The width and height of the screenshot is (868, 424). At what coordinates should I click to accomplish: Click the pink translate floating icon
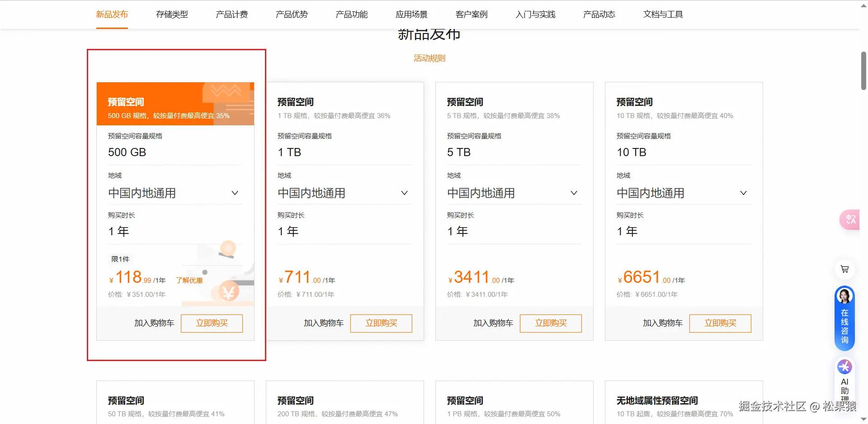pos(850,219)
